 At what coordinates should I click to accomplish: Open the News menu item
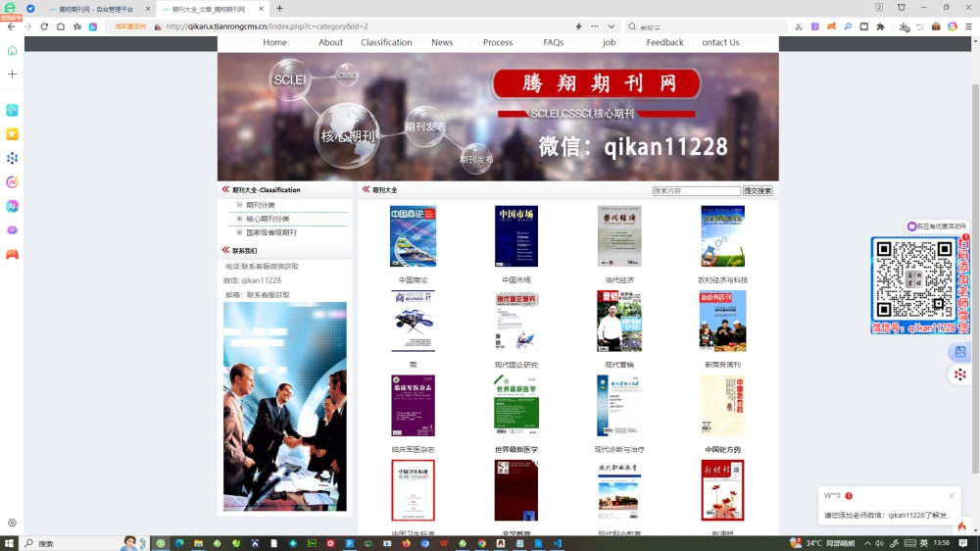coord(442,42)
